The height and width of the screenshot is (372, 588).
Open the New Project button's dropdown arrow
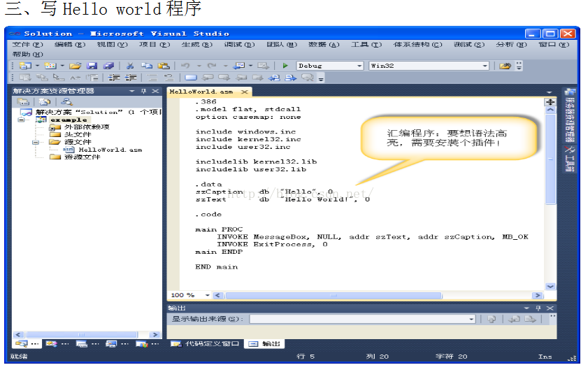[37, 66]
